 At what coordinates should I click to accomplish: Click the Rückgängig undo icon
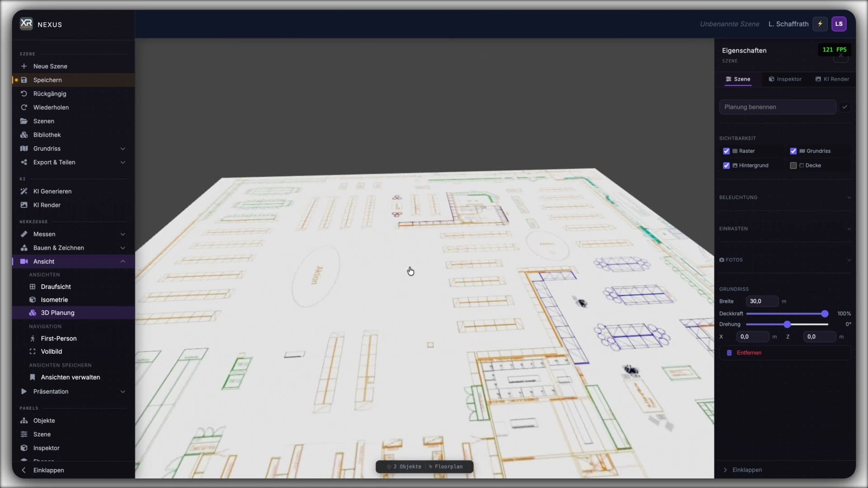[24, 94]
